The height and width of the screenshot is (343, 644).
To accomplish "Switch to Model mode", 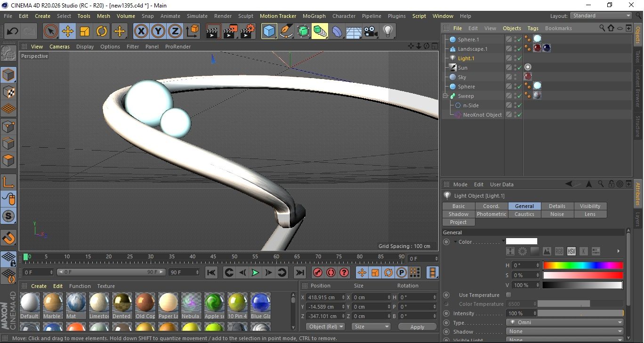I will 8,75.
